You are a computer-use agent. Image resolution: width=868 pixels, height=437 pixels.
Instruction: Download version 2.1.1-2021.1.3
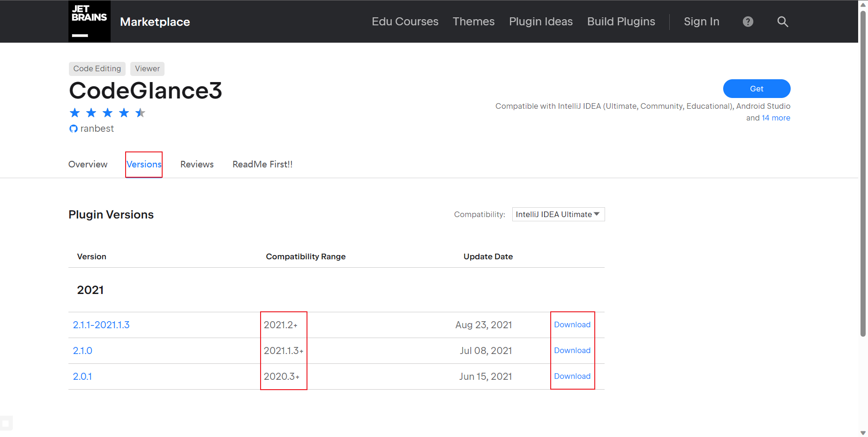tap(572, 324)
